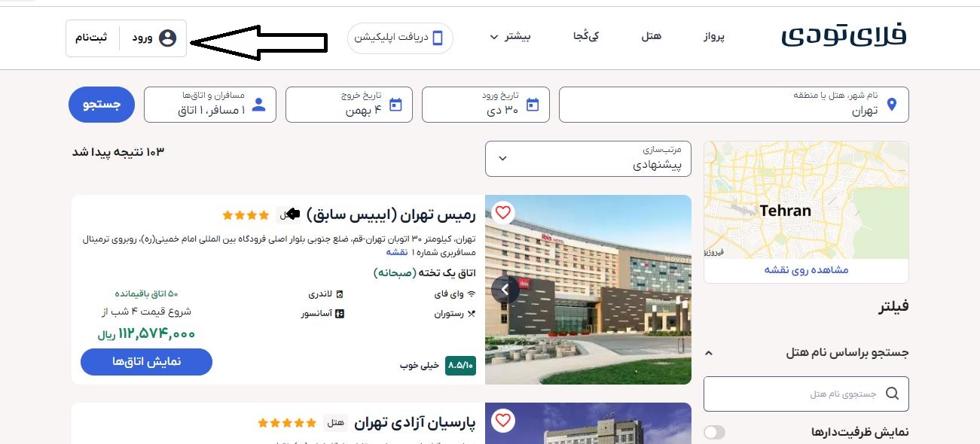Click the user profile icon beside ورود
980x444 pixels.
click(167, 38)
